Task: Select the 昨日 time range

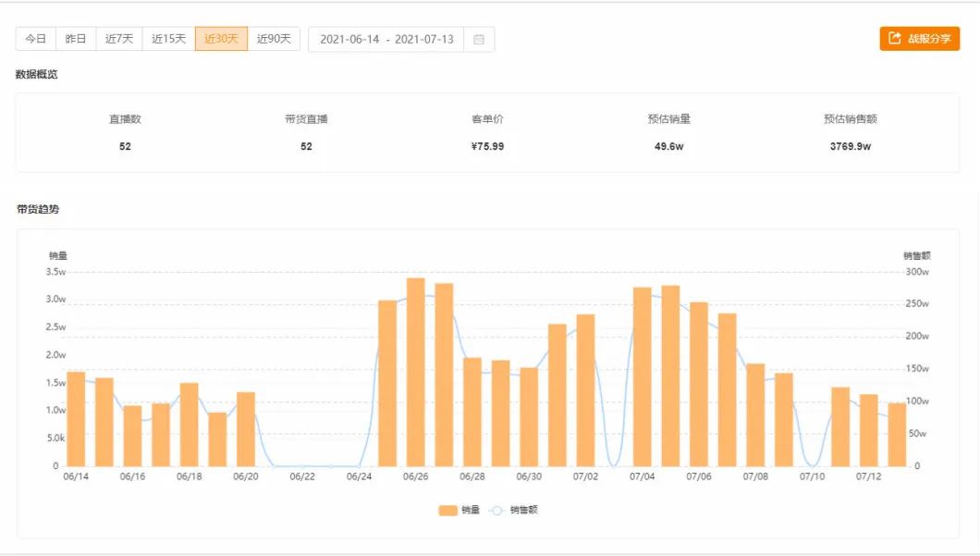Action: point(76,39)
